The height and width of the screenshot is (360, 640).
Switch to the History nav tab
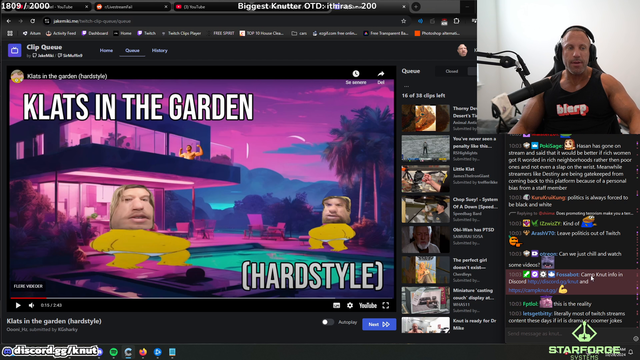click(x=160, y=50)
